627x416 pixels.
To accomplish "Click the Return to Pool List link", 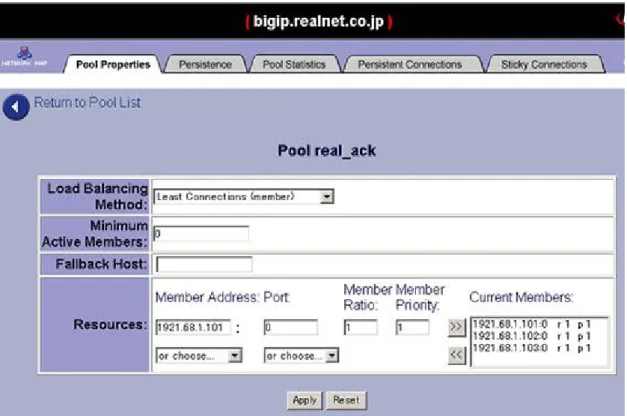I will (x=87, y=102).
